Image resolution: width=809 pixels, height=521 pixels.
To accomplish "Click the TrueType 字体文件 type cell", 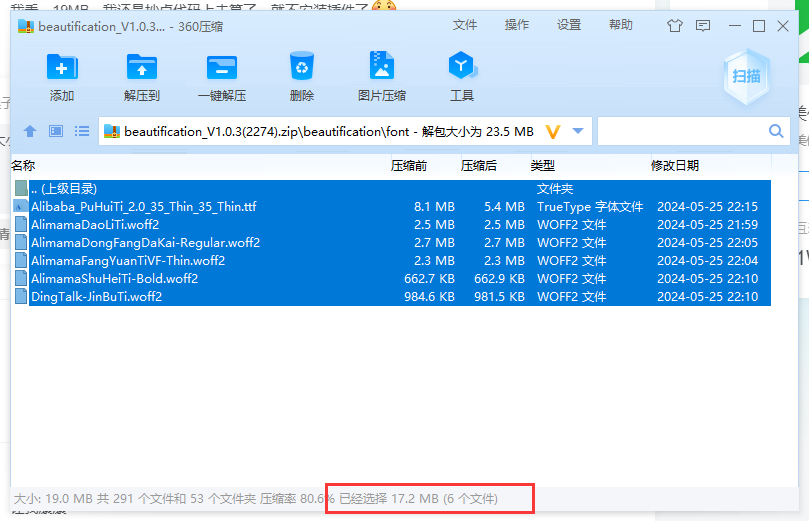I will [x=590, y=207].
